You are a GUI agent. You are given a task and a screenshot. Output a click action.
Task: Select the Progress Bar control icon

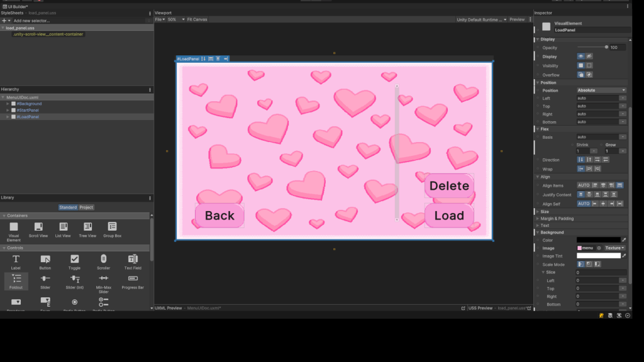pos(133,278)
